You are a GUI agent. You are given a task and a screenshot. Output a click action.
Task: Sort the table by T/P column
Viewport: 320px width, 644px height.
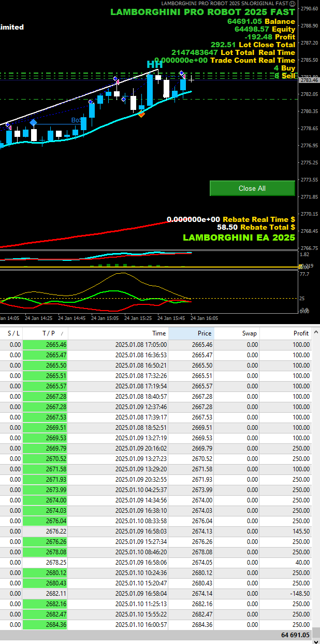click(x=46, y=333)
